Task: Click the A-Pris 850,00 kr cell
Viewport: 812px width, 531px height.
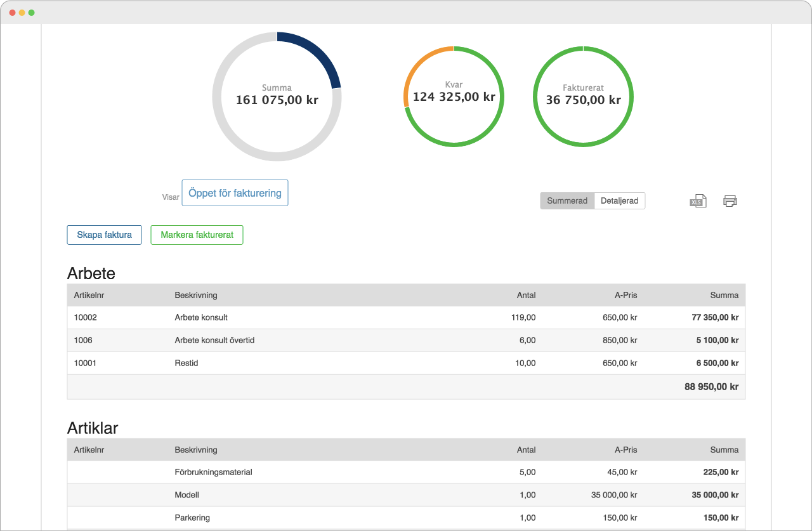Action: (x=620, y=340)
